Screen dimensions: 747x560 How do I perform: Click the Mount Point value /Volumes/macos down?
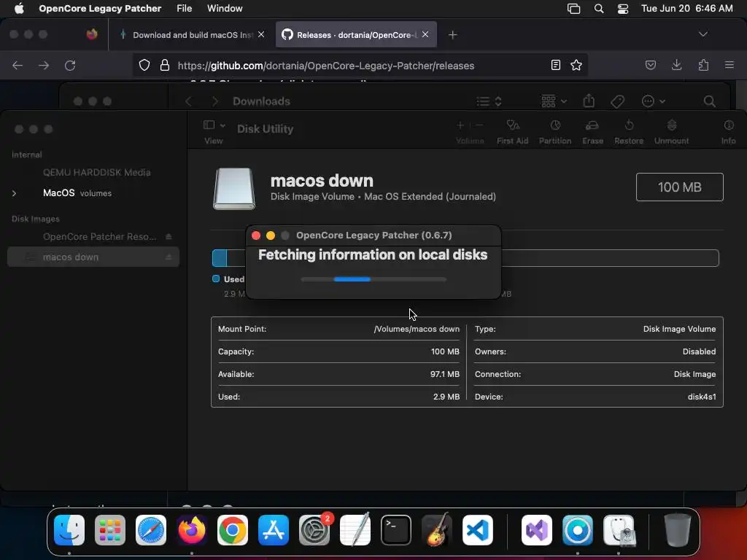click(417, 329)
